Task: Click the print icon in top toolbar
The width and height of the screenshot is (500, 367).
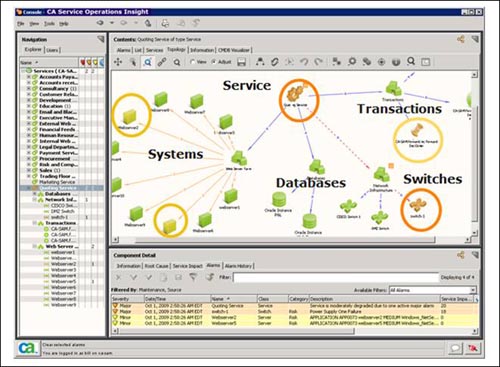Action: pyautogui.click(x=165, y=23)
